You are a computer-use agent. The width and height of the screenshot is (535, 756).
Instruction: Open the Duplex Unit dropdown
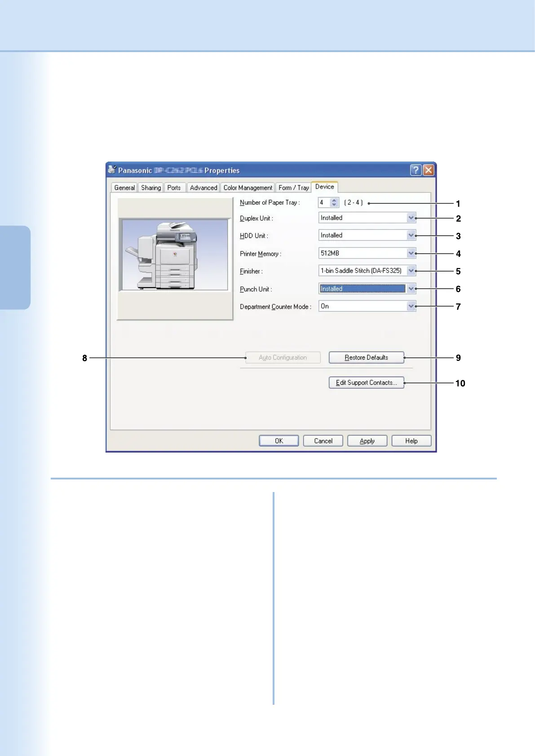pos(411,218)
